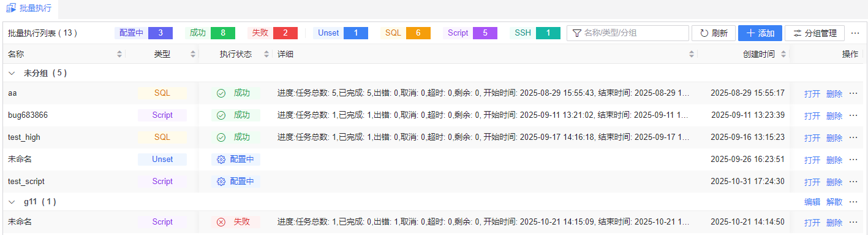Screen dimensions: 868x235
Task: Filter by 配置中 status count 3
Action: pyautogui.click(x=143, y=33)
